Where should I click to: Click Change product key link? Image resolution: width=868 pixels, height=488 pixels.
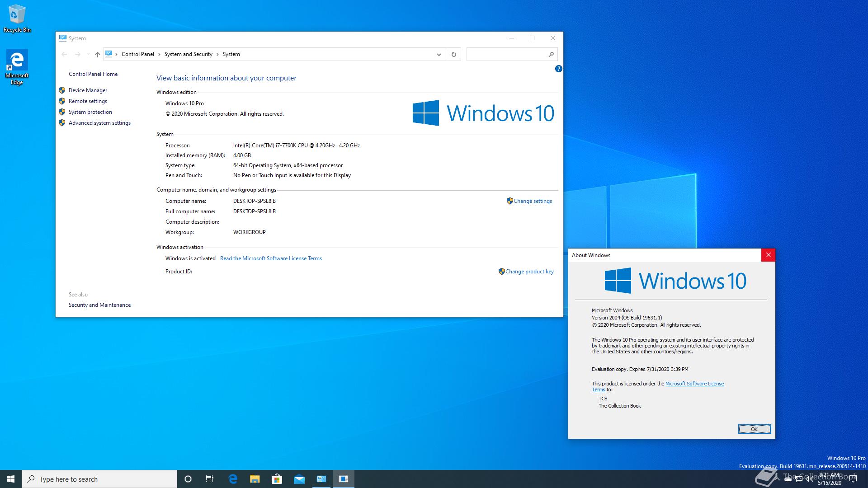(529, 272)
